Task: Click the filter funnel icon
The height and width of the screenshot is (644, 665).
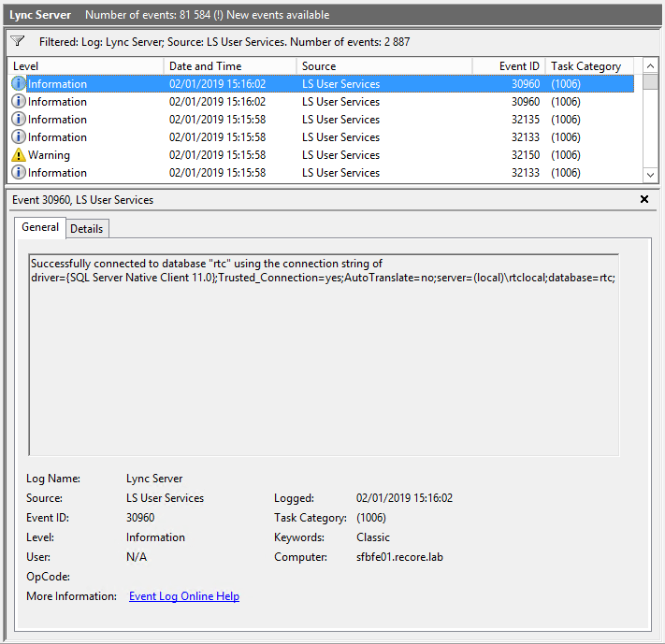Action: pos(18,41)
